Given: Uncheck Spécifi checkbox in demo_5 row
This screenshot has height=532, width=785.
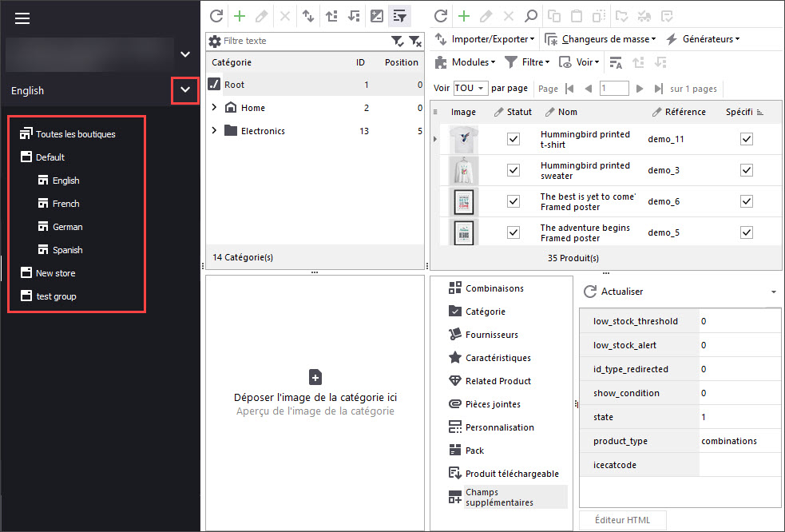Looking at the screenshot, I should pyautogui.click(x=747, y=232).
